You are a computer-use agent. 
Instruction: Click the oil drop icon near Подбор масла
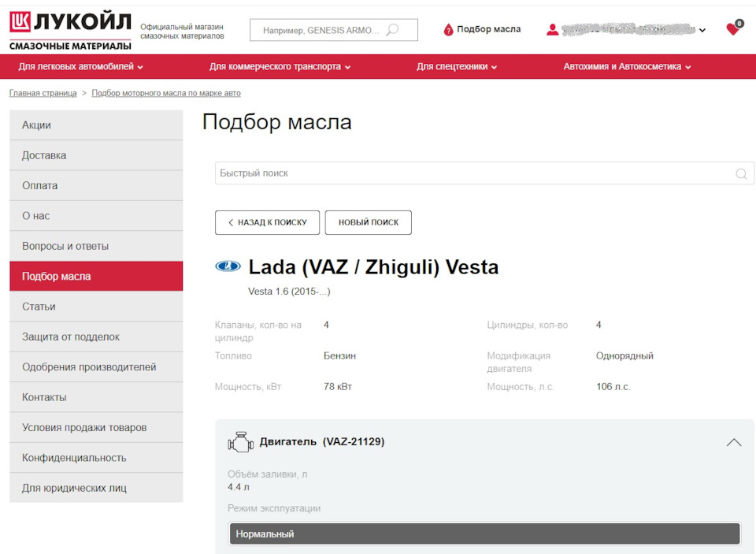click(x=449, y=28)
